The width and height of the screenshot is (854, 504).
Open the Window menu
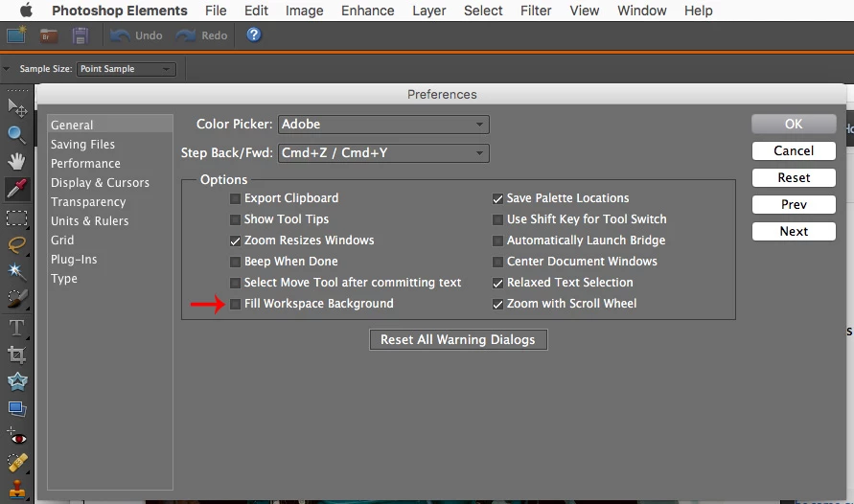pos(641,11)
